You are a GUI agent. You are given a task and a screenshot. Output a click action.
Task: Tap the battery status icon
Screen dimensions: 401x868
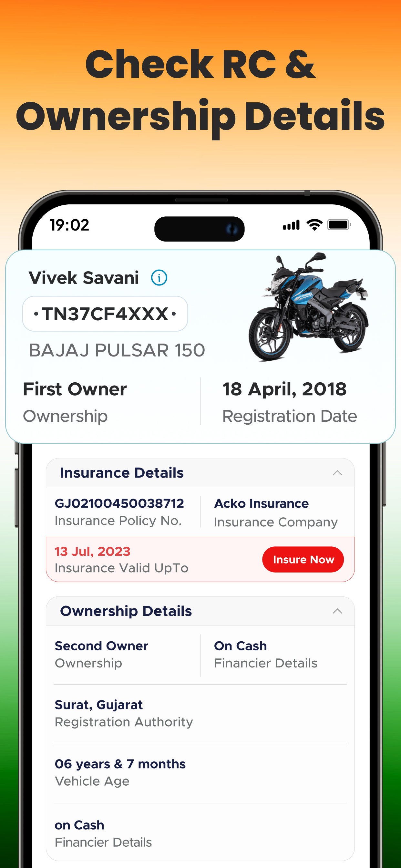coord(339,225)
